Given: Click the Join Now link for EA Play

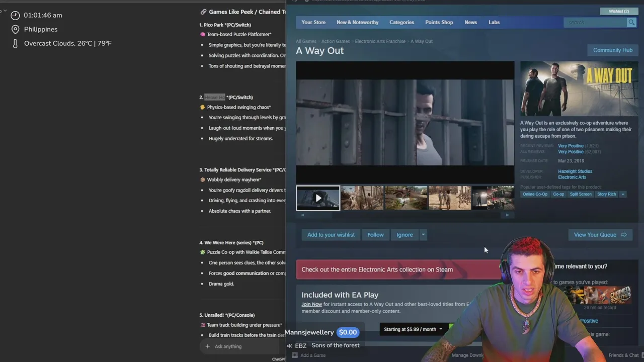Looking at the screenshot, I should [x=311, y=304].
